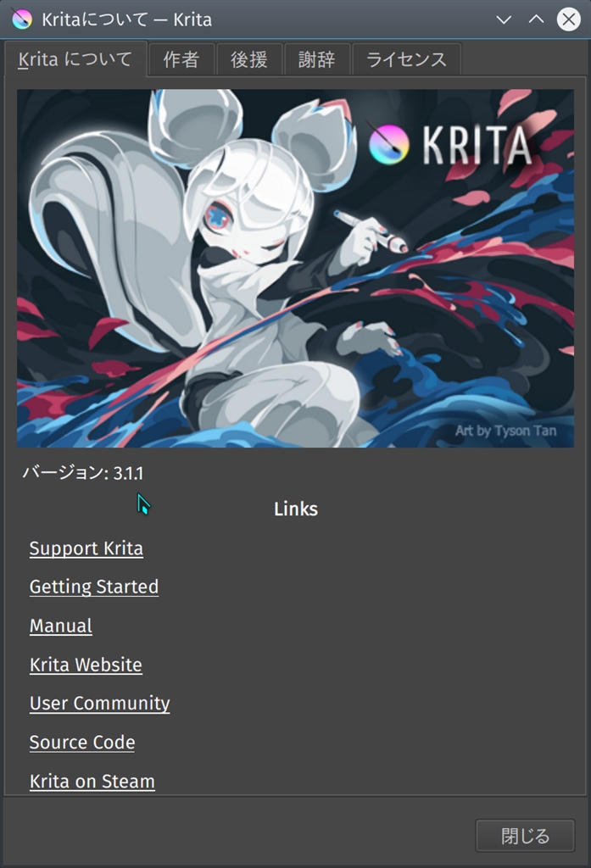The width and height of the screenshot is (591, 868).
Task: Maximize the window with the up chevron
Action: pyautogui.click(x=536, y=19)
